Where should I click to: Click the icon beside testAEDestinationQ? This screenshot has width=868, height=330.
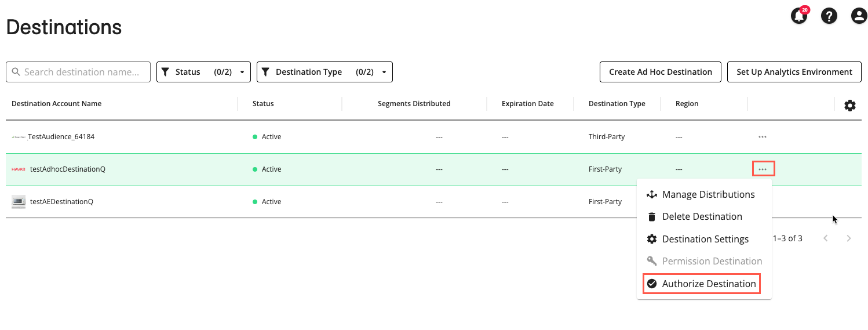click(19, 202)
